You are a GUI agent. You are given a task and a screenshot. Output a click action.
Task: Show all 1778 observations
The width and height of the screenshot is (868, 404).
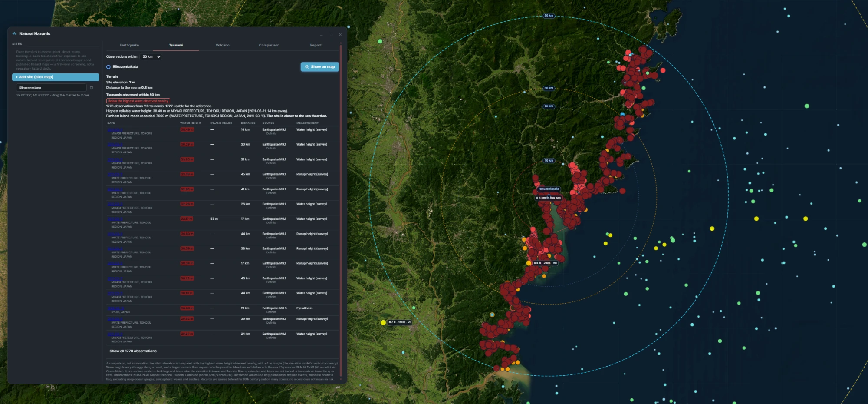[x=133, y=351]
